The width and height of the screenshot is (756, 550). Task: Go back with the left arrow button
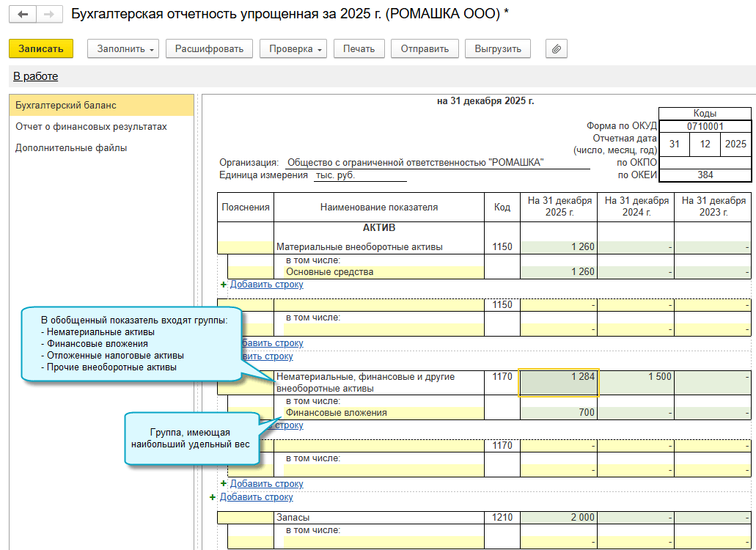tap(23, 15)
